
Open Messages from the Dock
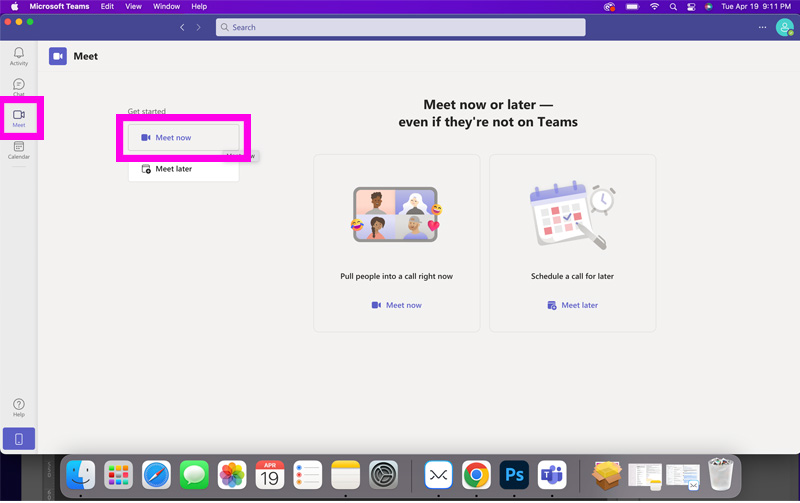point(194,475)
